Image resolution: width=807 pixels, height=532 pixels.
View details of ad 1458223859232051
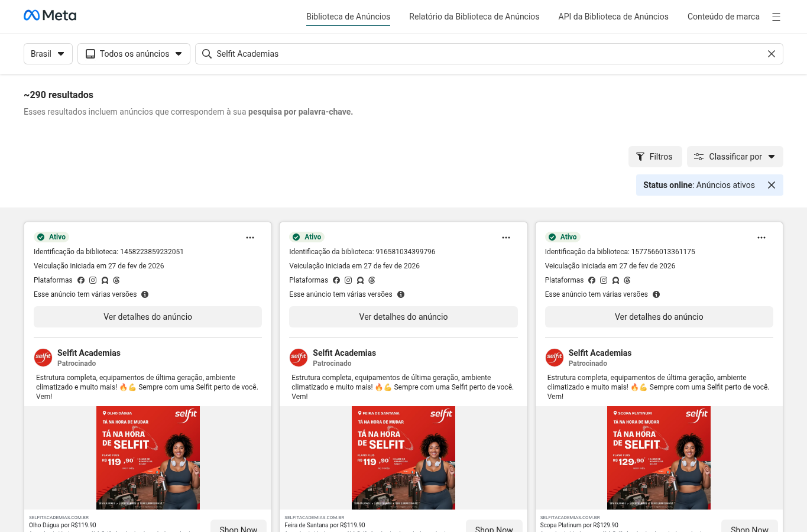coord(148,317)
